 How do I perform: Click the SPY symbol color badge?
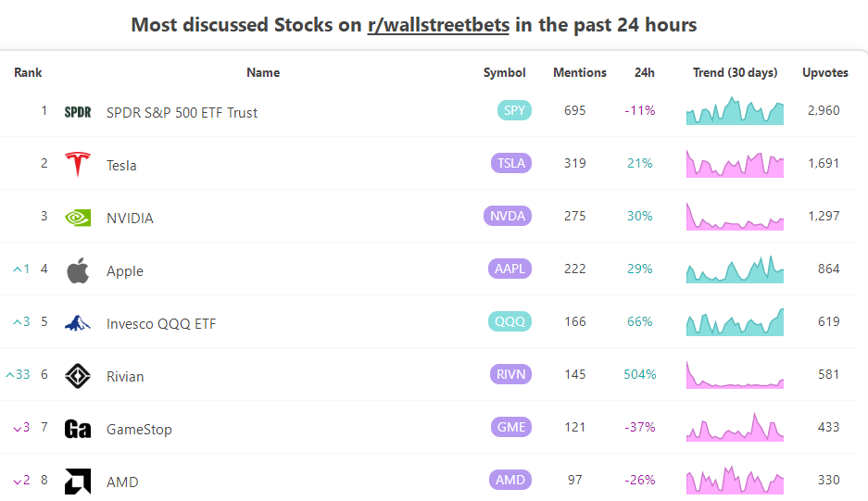click(x=515, y=111)
